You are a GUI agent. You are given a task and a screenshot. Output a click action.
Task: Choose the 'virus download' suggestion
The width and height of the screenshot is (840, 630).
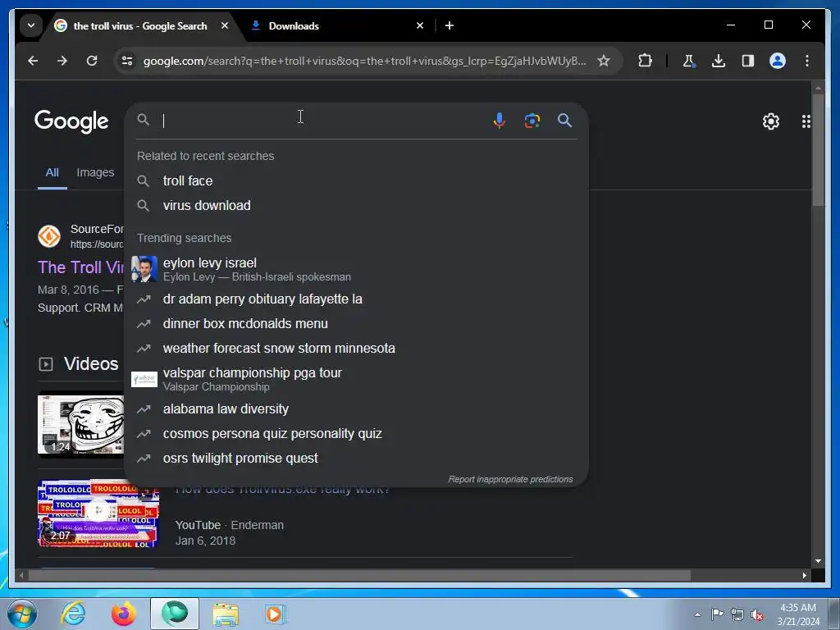pos(356,206)
